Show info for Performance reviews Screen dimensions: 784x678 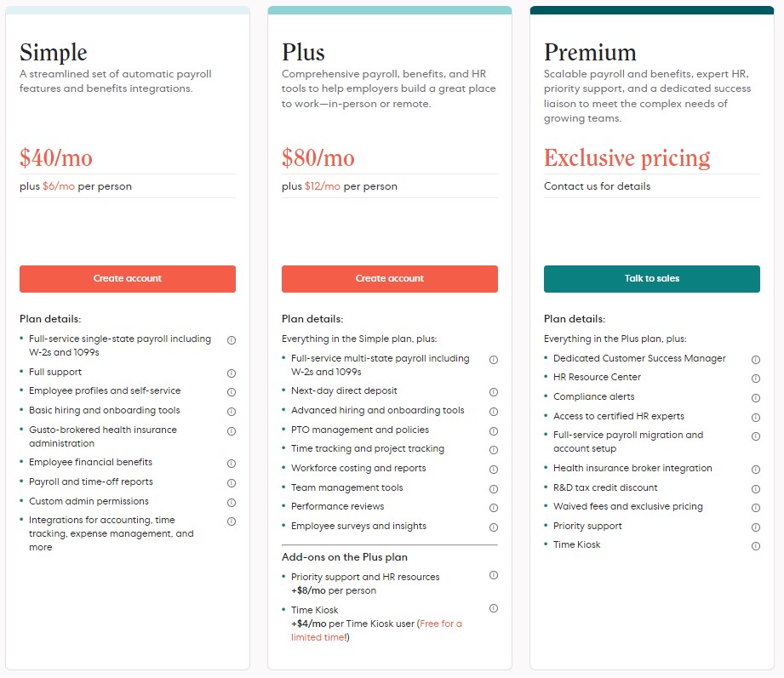click(494, 508)
